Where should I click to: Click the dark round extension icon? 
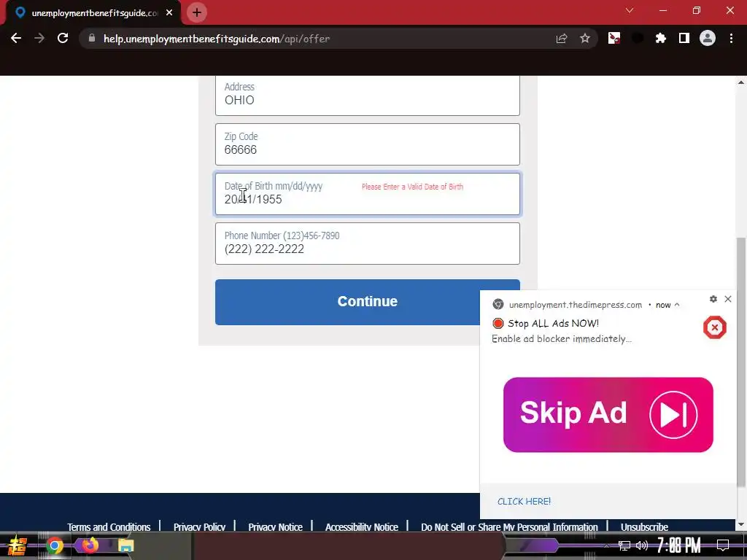point(638,39)
